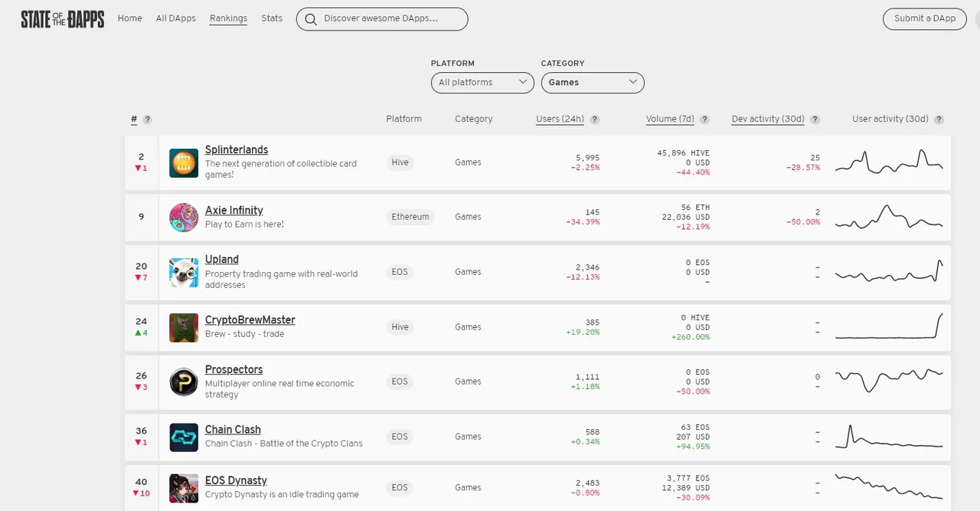Click help icon next to Volume (7d)
980x511 pixels.
(x=705, y=120)
